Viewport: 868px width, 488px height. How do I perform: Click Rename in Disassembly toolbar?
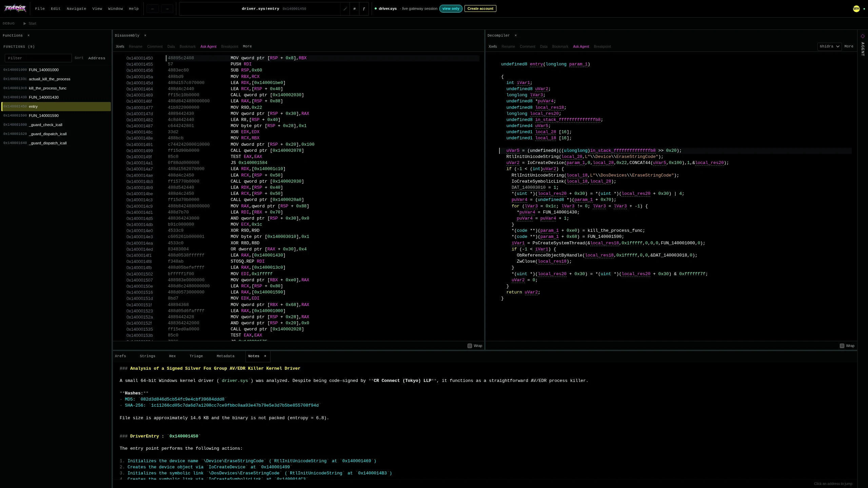tap(136, 46)
